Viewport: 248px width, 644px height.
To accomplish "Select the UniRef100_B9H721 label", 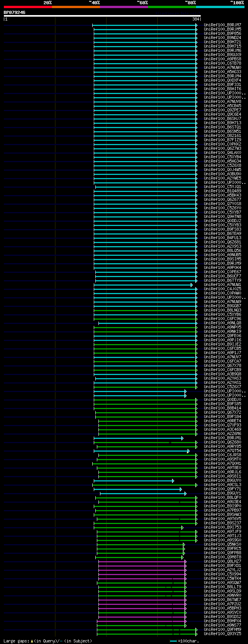I will pos(222,42).
